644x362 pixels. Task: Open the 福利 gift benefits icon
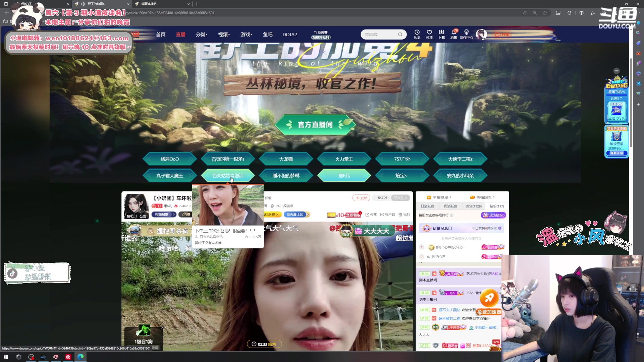pos(404,215)
